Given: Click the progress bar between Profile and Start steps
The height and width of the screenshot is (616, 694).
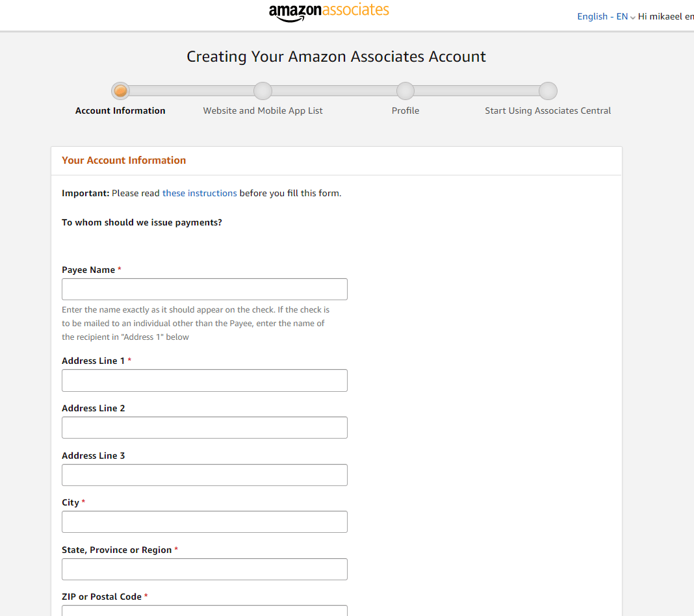Looking at the screenshot, I should pyautogui.click(x=476, y=90).
